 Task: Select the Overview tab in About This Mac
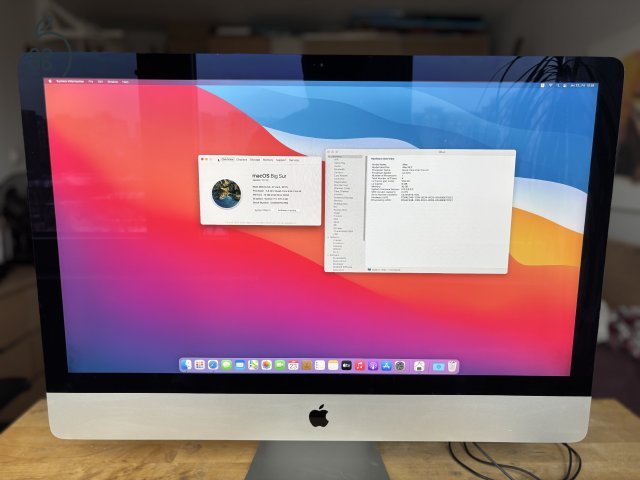[228, 160]
